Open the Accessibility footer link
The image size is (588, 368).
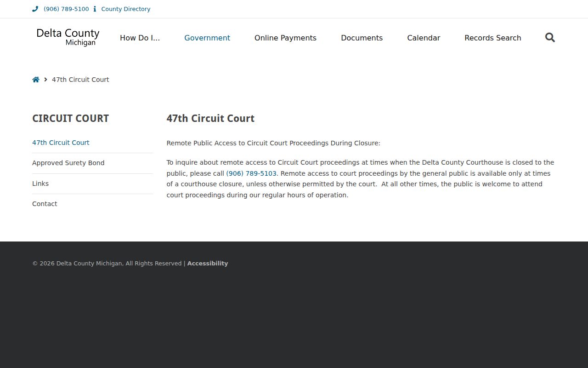coord(208,264)
